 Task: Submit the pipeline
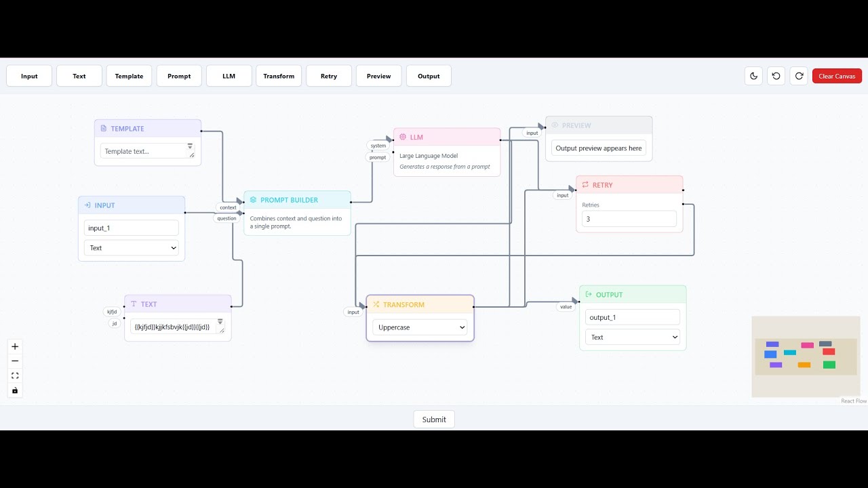pyautogui.click(x=434, y=420)
